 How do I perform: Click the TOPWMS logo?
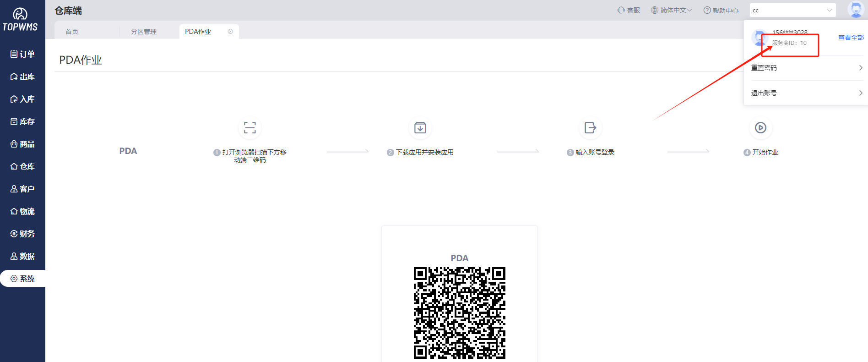tap(20, 20)
